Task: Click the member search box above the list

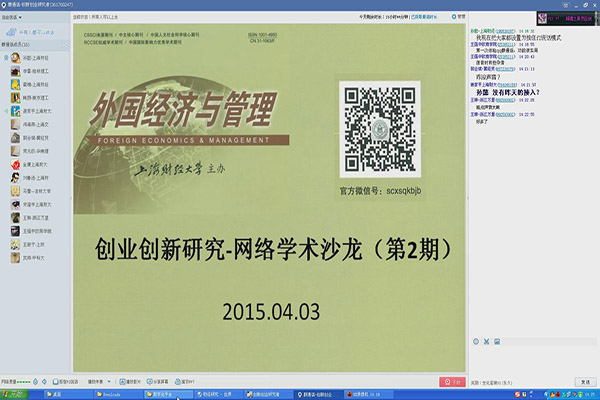Action: click(35, 31)
